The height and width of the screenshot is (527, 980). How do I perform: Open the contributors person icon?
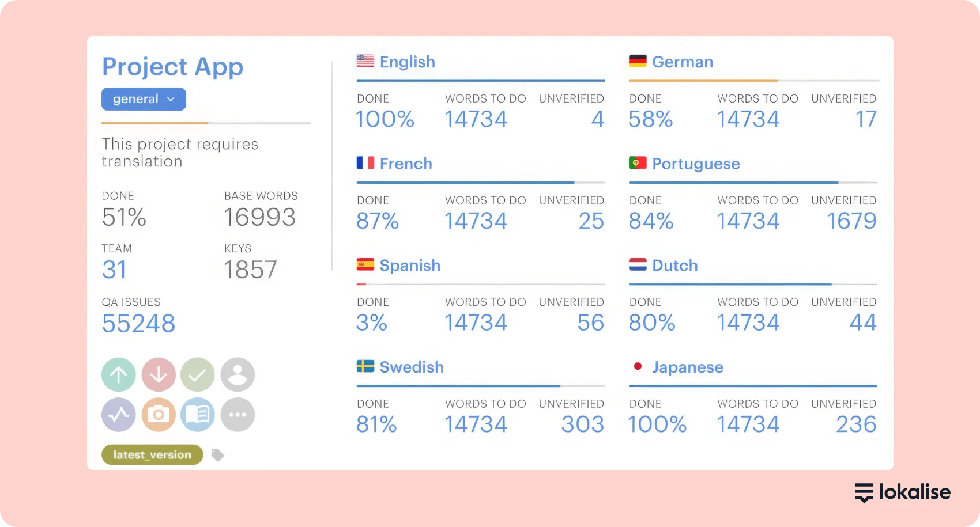(x=238, y=375)
